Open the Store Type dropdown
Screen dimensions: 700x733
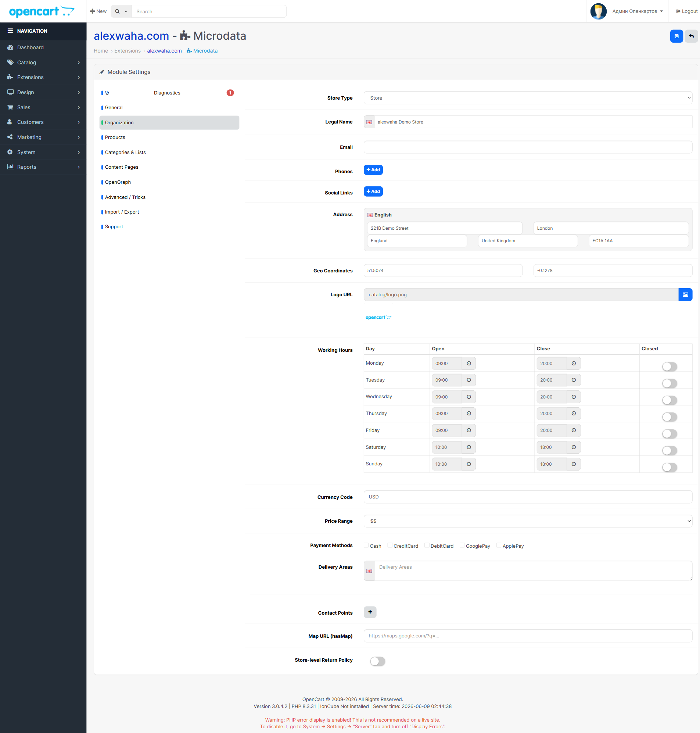click(528, 98)
